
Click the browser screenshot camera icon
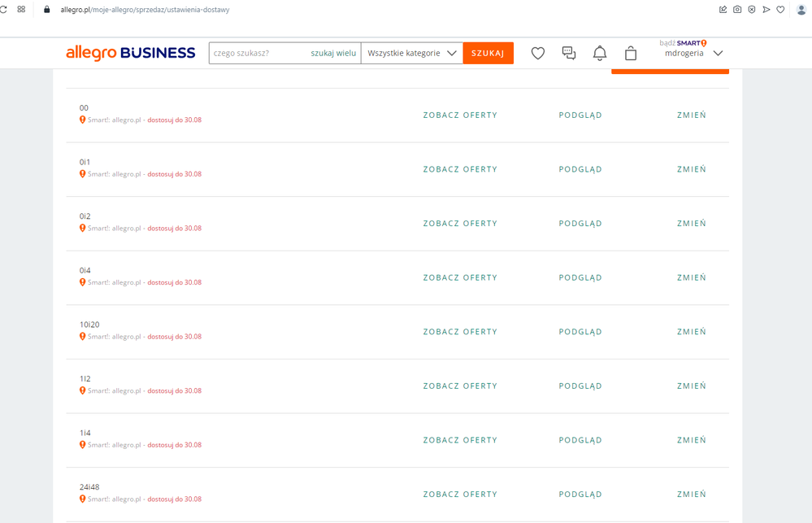[737, 9]
